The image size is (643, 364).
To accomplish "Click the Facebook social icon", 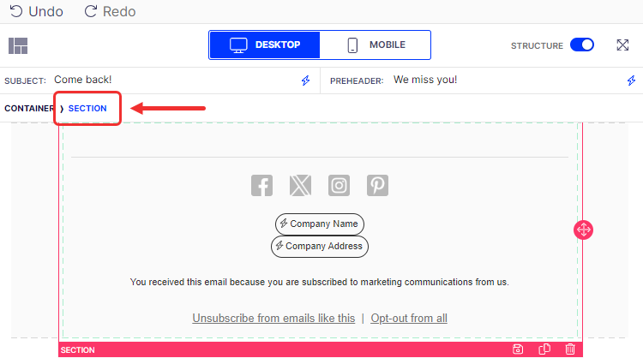I will coord(261,185).
